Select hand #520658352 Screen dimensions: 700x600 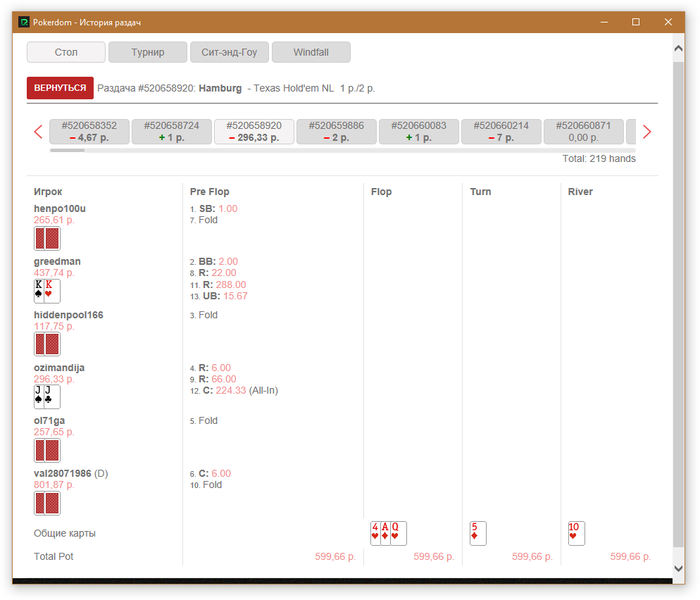click(89, 131)
